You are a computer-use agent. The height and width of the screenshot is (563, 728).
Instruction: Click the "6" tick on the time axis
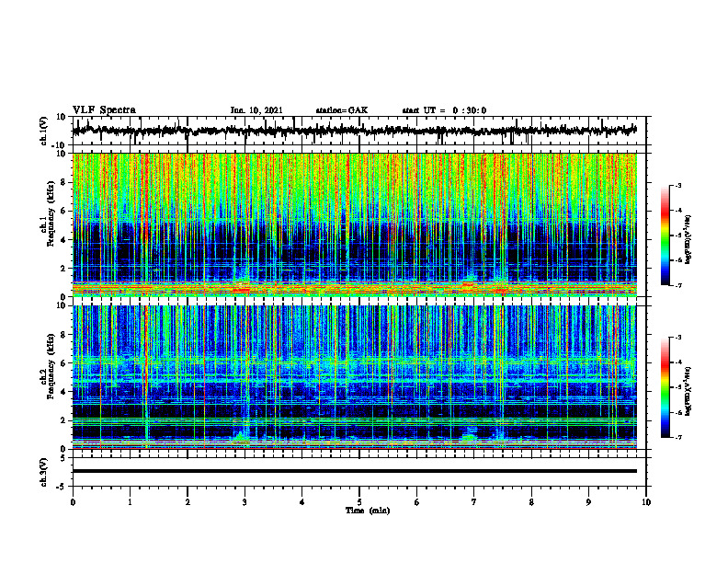417,502
